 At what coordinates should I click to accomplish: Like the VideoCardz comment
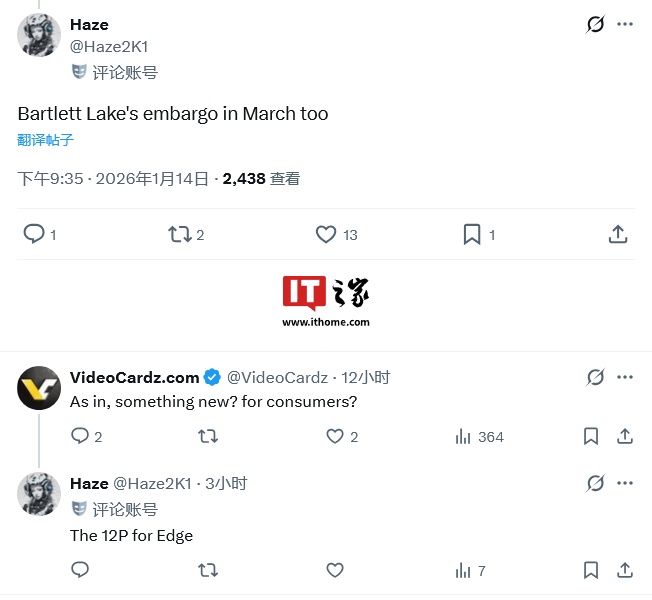pos(336,436)
